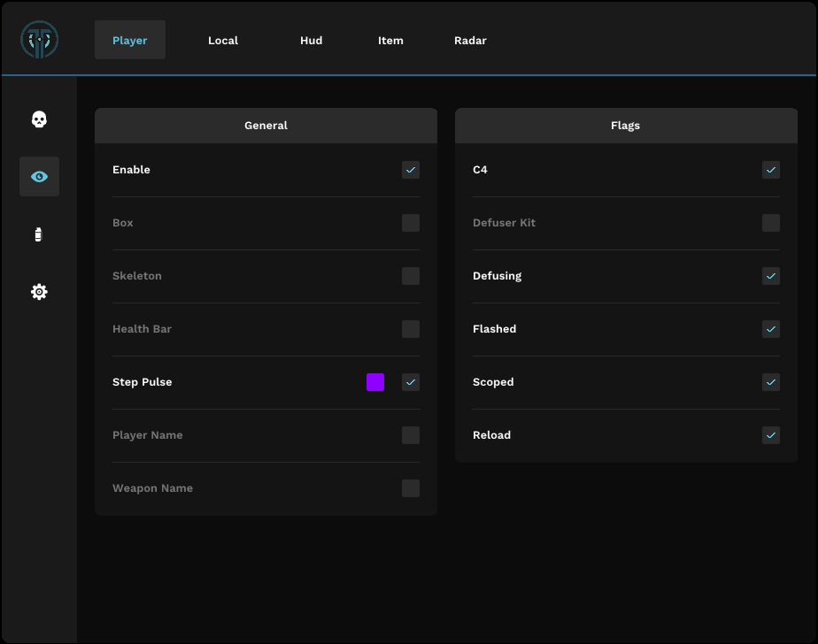Open the Step Pulse purple color swatch
Viewport: 818px width, 644px height.
374,382
